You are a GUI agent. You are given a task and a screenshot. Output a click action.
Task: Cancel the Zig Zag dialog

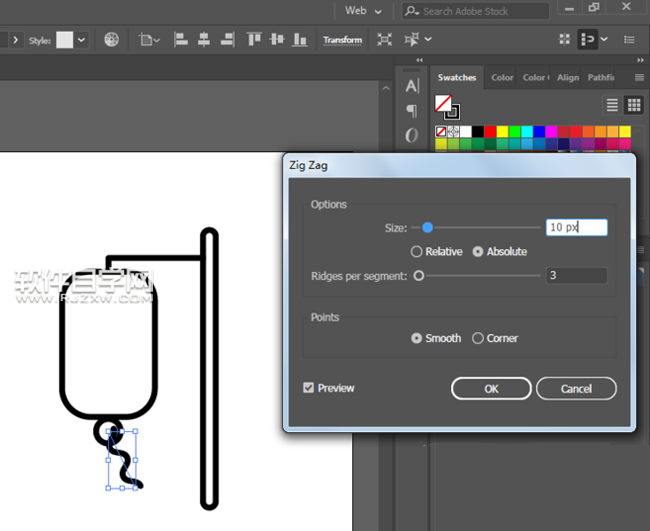[x=576, y=388]
